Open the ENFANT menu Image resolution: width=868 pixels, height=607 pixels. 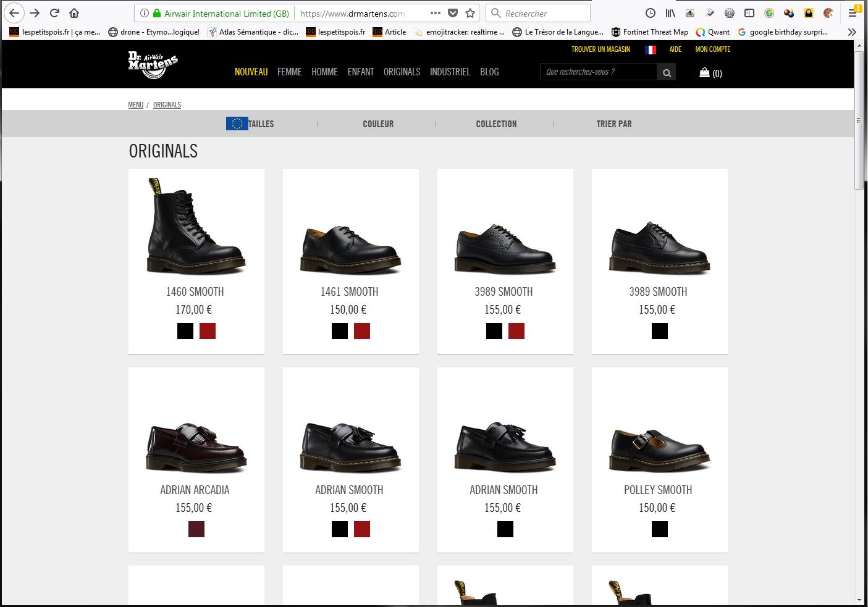(361, 72)
